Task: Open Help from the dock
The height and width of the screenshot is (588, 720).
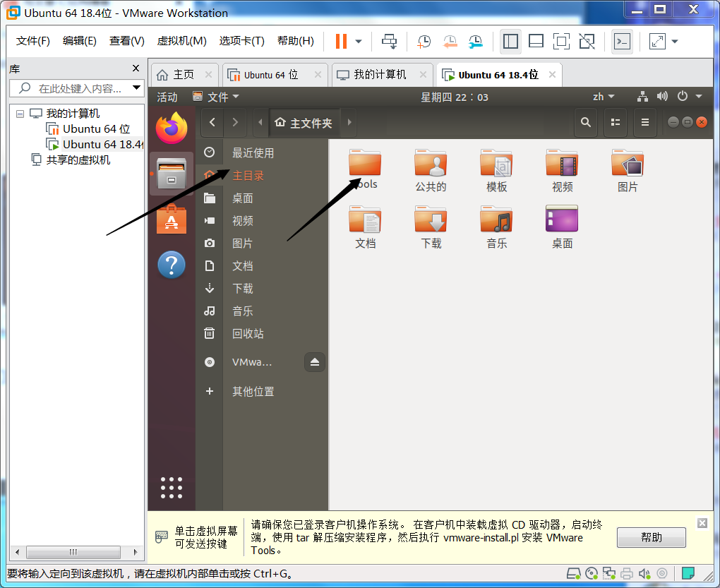Action: (172, 265)
